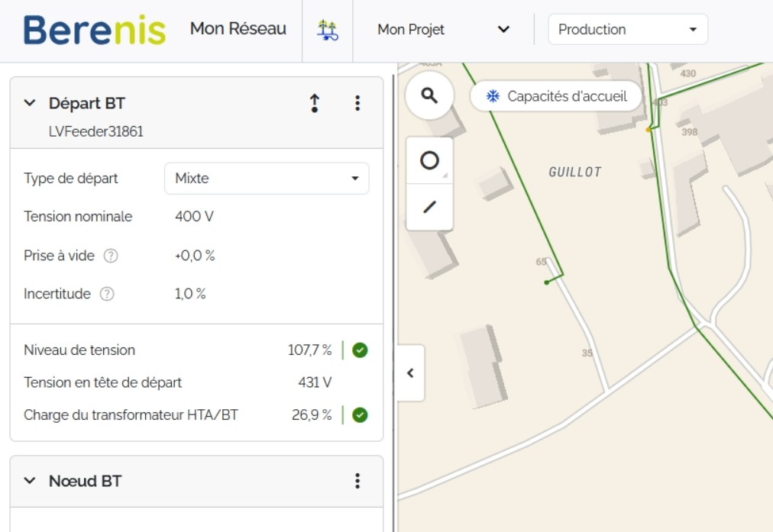Select the circle drawing tool

pos(429,160)
